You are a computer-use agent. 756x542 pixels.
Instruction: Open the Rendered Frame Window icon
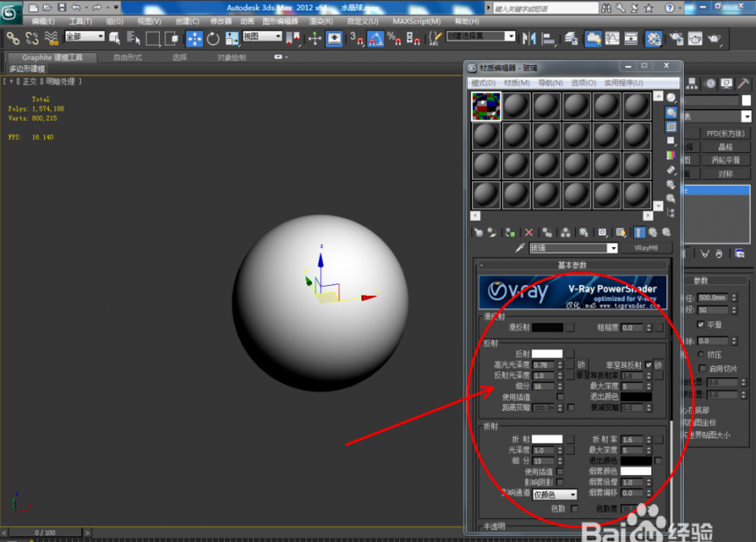coord(694,39)
